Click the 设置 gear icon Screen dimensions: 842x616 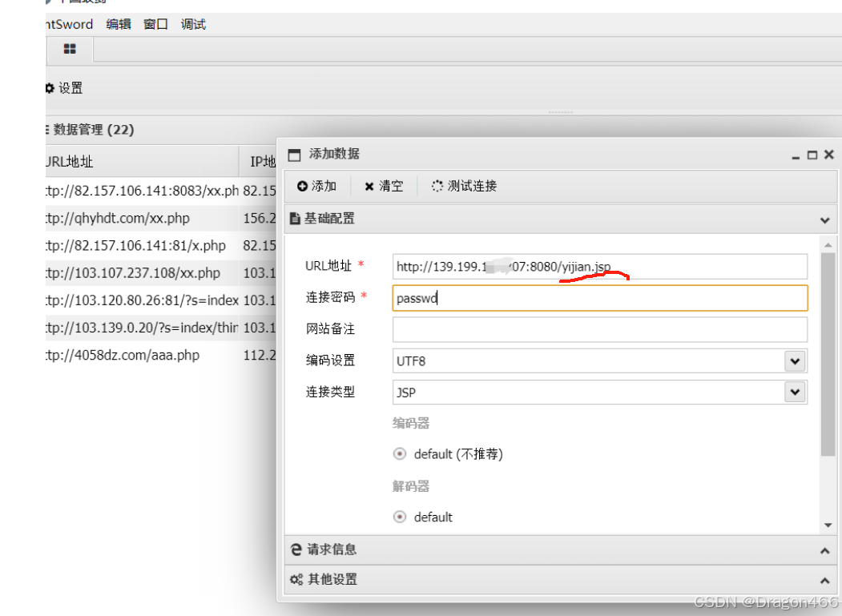click(x=50, y=88)
